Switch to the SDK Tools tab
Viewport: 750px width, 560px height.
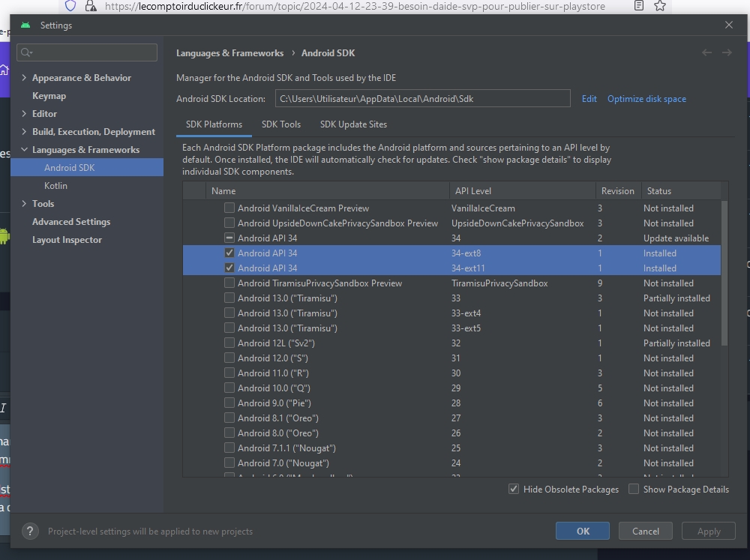pyautogui.click(x=280, y=124)
